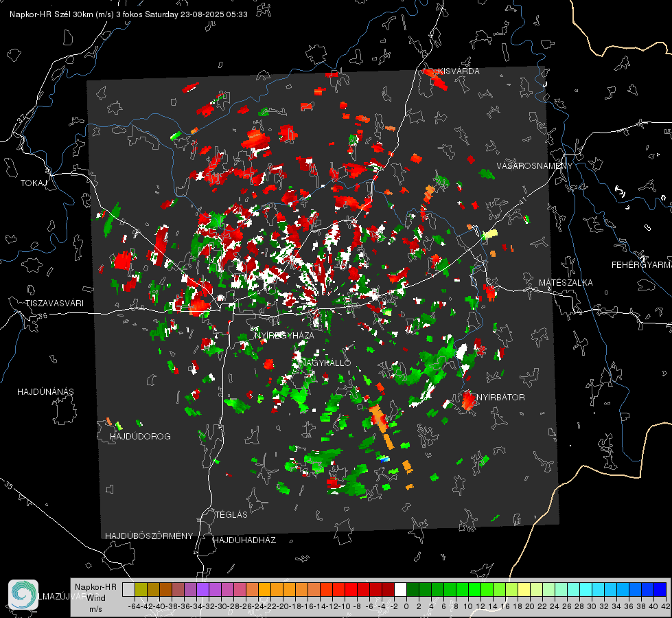672x618 pixels.
Task: Pick the light gray first legend swatch
Action: click(x=128, y=589)
